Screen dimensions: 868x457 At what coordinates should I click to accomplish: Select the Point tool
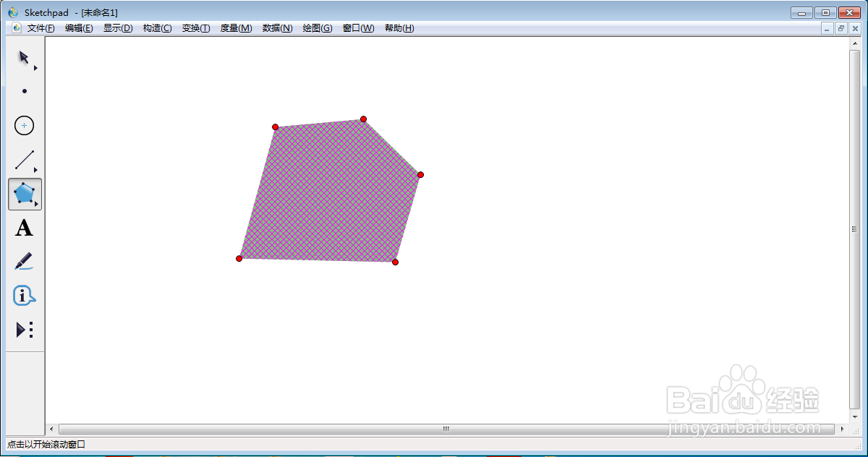pyautogui.click(x=25, y=91)
